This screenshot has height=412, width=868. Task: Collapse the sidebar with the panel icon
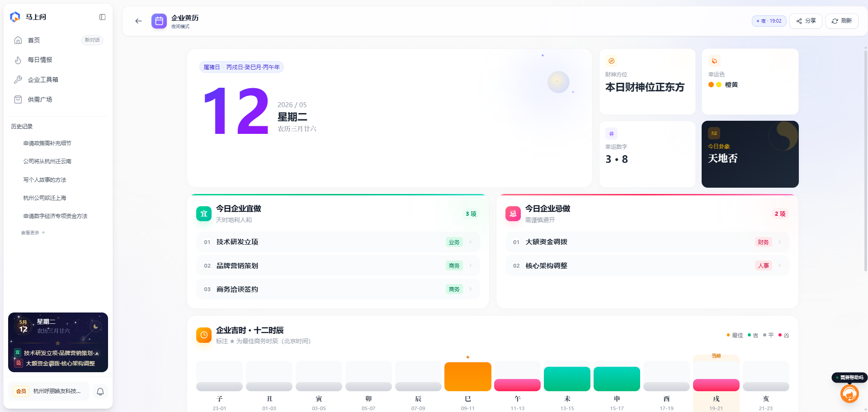103,17
